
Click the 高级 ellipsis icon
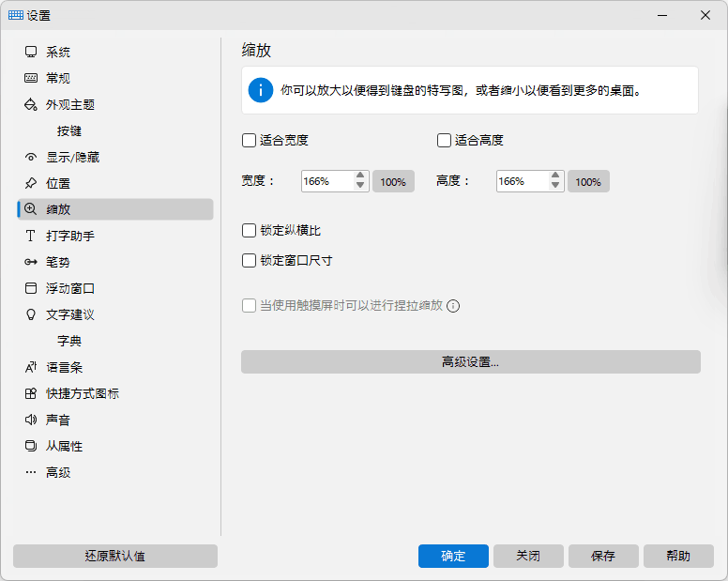pos(31,472)
